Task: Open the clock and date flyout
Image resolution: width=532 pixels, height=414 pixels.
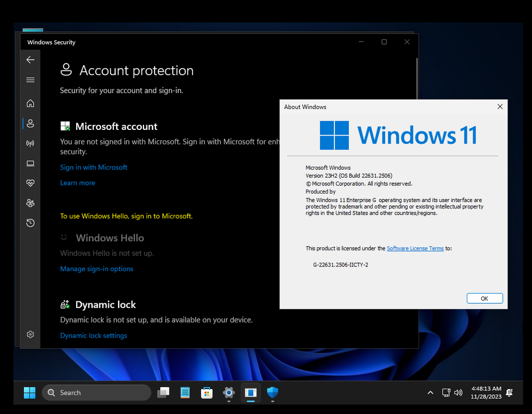Action: click(x=486, y=393)
